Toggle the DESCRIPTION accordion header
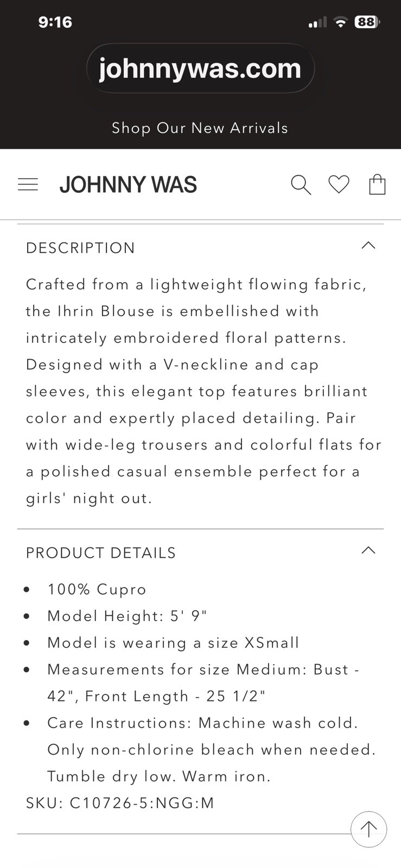The image size is (401, 868). pyautogui.click(x=200, y=247)
